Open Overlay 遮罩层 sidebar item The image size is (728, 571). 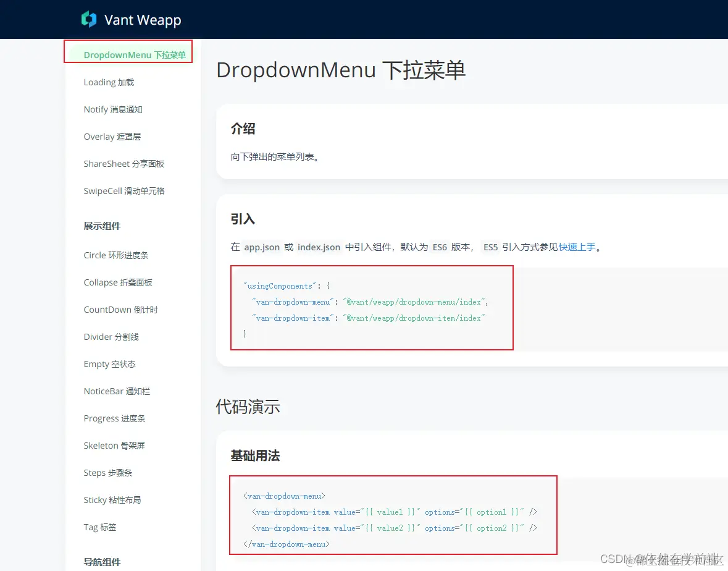point(112,137)
